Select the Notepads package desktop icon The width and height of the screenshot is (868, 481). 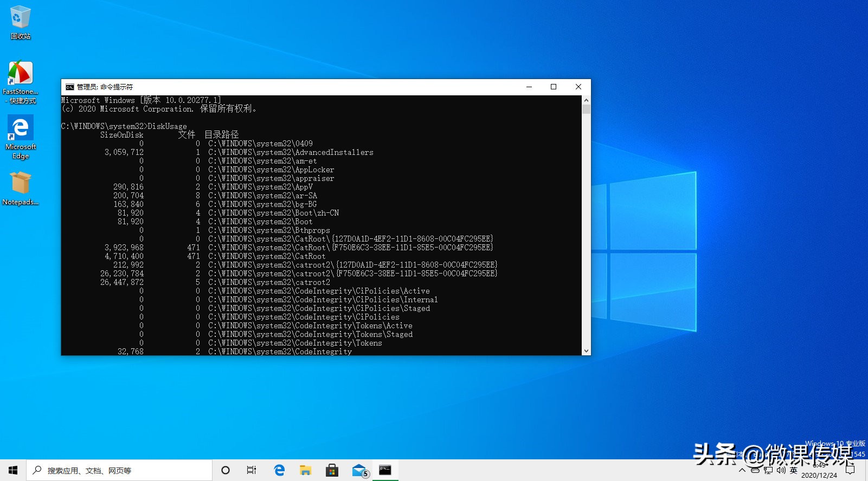pyautogui.click(x=21, y=188)
